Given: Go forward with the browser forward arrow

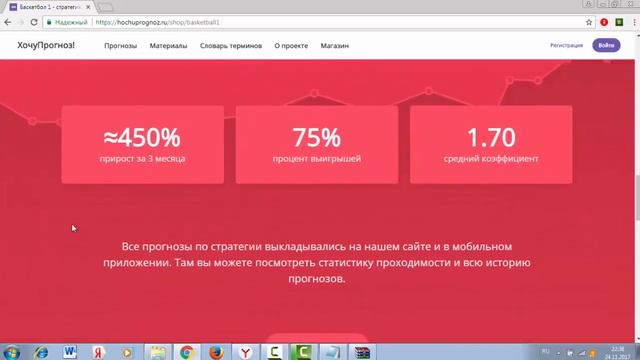Looking at the screenshot, I should (20, 22).
